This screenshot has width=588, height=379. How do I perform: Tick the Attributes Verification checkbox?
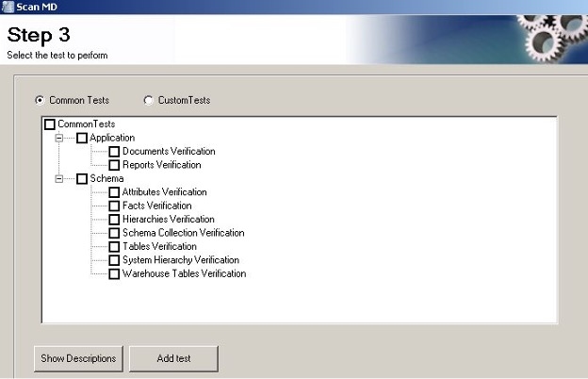click(114, 192)
